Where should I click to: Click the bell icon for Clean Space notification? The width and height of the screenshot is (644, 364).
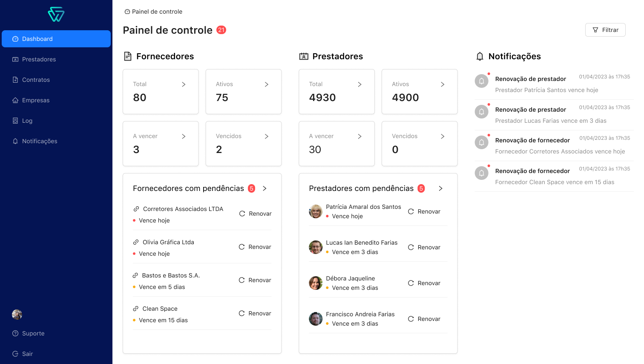[x=481, y=173]
